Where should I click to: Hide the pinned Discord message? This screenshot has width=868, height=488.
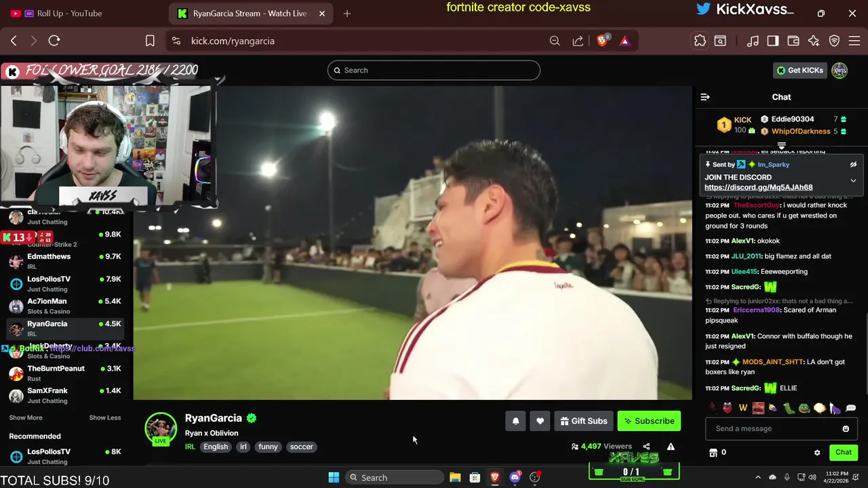(x=853, y=164)
